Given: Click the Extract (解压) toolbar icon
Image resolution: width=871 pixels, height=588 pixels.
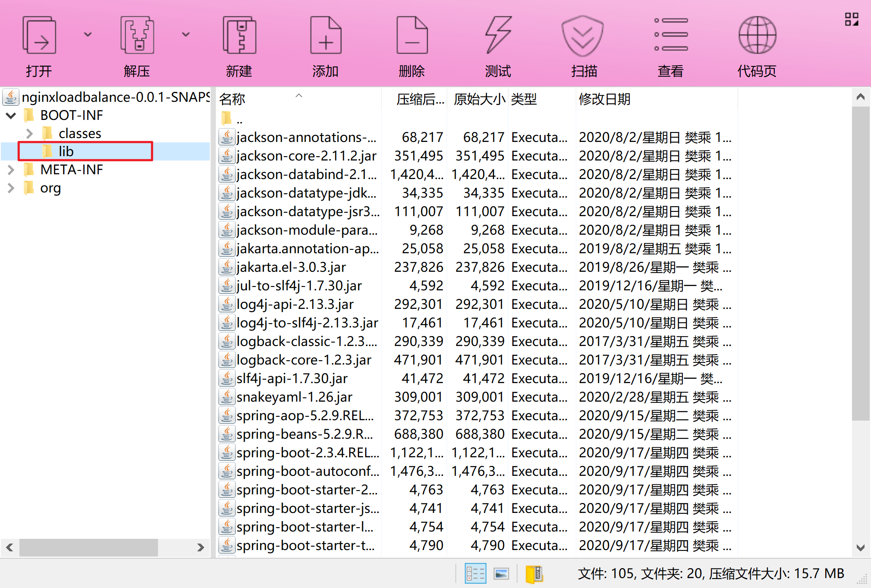Looking at the screenshot, I should pyautogui.click(x=137, y=35).
